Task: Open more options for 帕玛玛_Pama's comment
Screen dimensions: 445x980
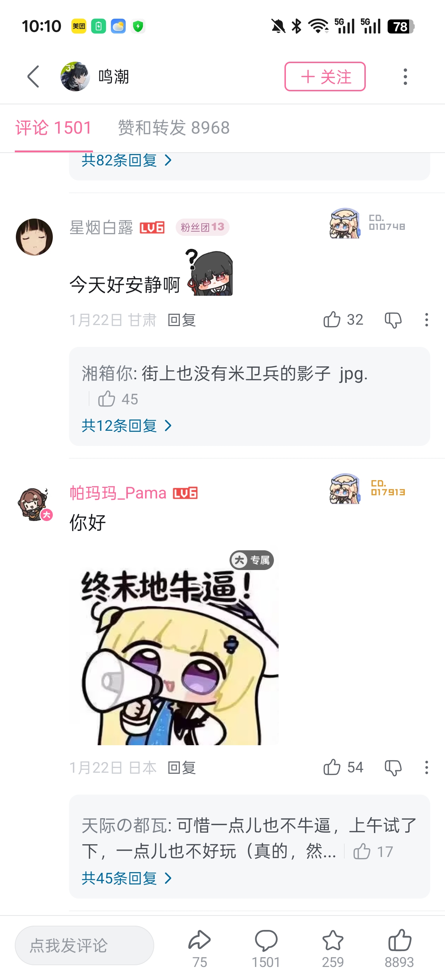Action: coord(426,767)
